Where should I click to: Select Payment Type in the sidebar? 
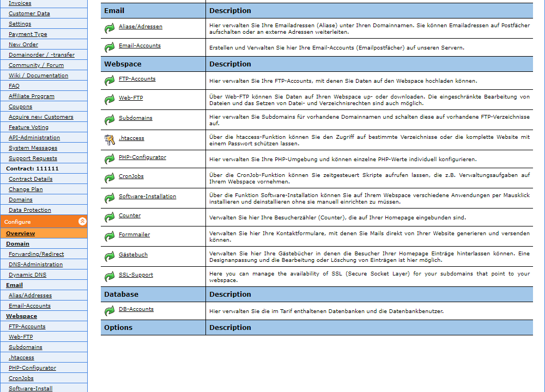28,34
